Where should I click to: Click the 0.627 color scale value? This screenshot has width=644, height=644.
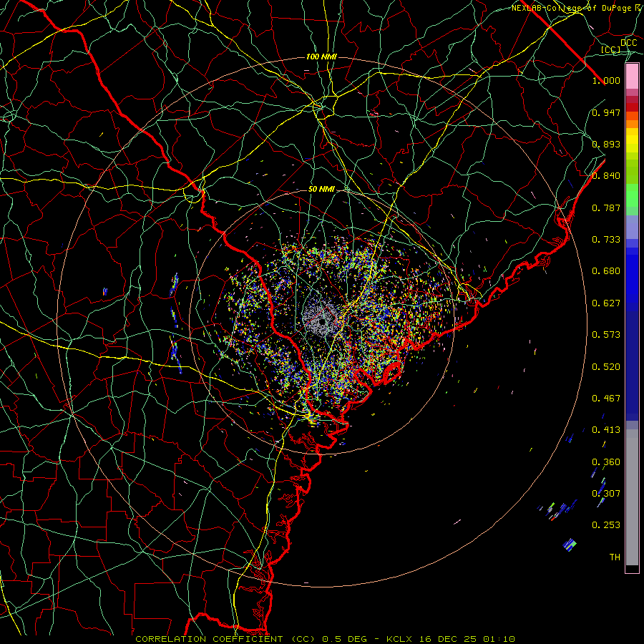pyautogui.click(x=606, y=303)
